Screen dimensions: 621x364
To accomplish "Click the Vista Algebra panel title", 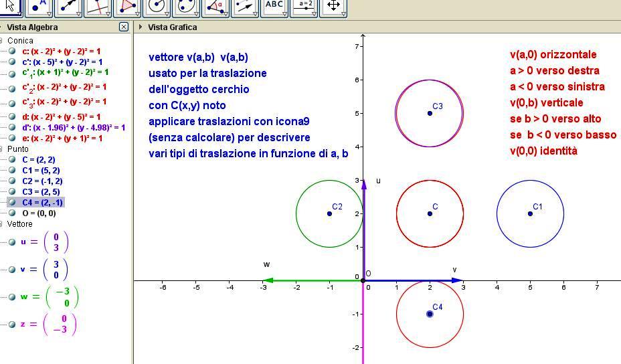I will [33, 27].
